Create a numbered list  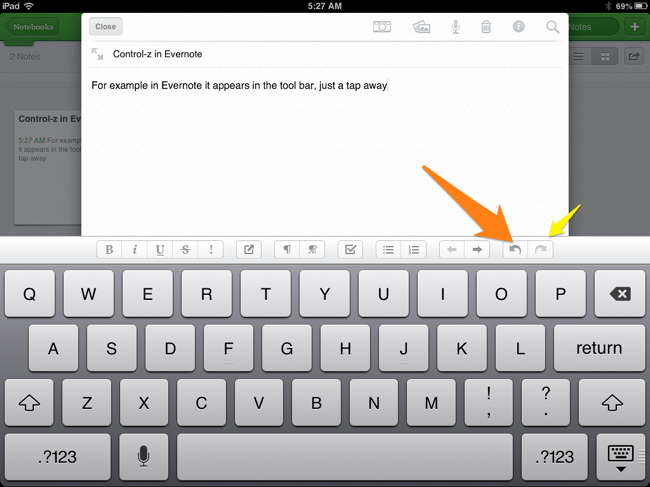[x=414, y=250]
